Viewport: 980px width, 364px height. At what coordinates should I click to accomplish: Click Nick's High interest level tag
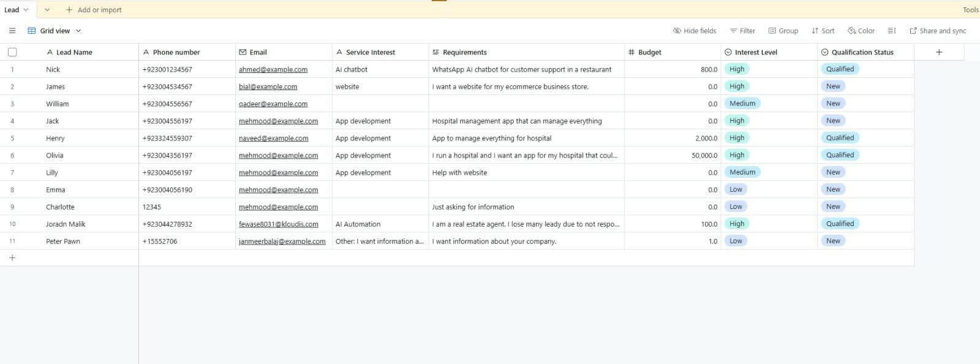(x=737, y=69)
